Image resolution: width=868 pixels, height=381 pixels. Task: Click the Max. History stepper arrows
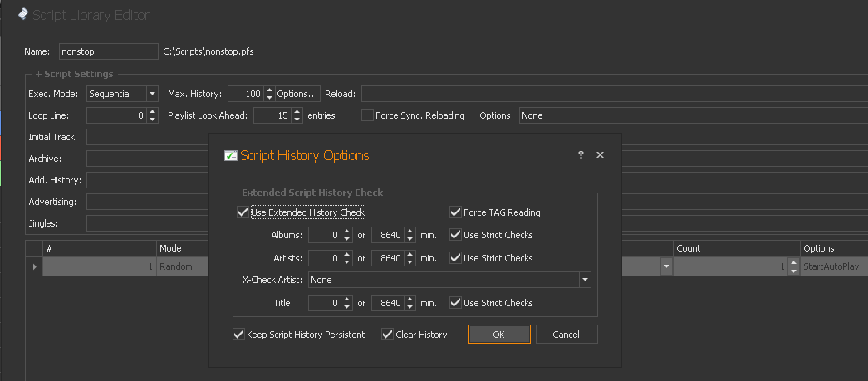[269, 94]
